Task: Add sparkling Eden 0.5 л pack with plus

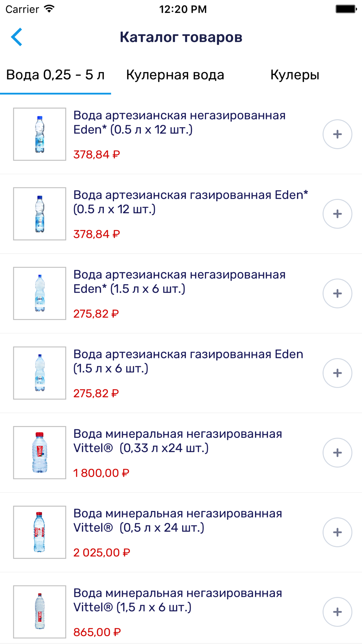Action: (337, 214)
